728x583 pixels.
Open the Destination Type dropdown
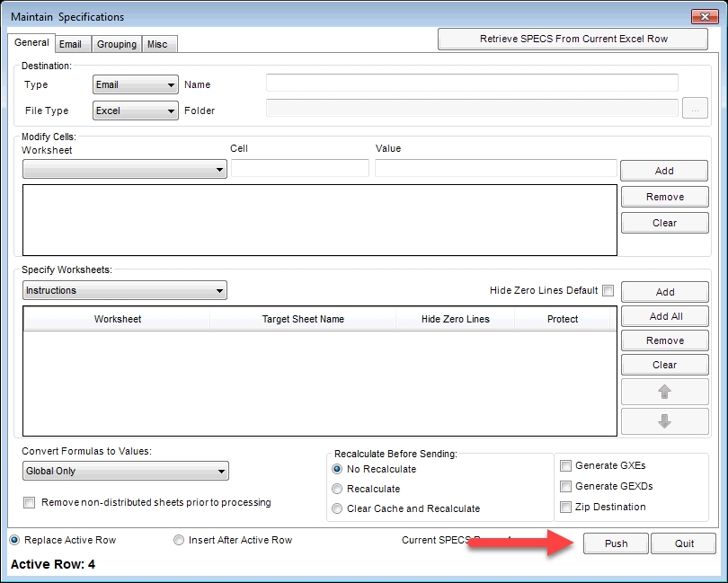coord(135,84)
